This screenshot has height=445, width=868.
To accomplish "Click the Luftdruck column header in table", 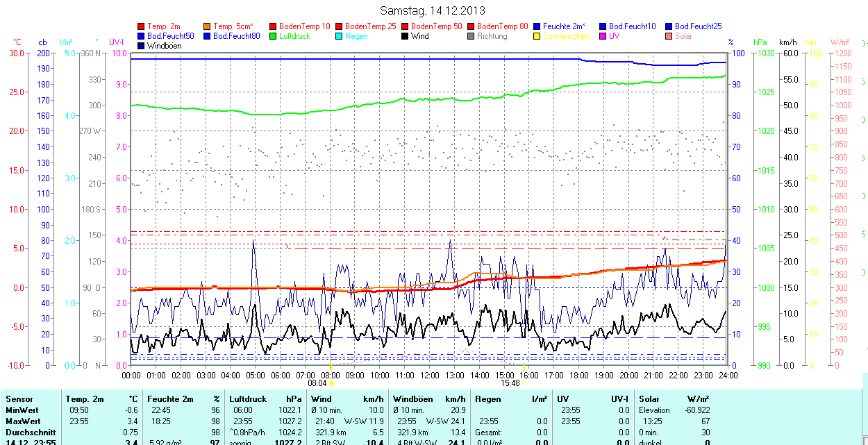I will pyautogui.click(x=248, y=399).
